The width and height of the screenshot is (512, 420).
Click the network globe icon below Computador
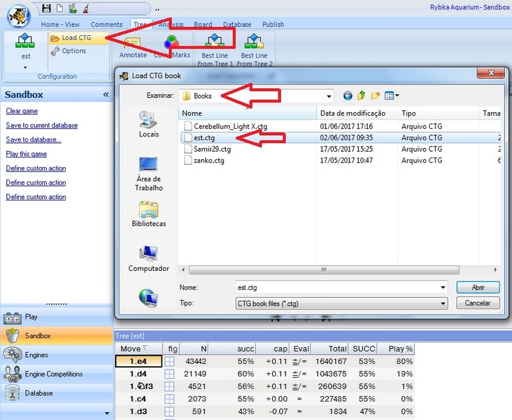click(148, 298)
